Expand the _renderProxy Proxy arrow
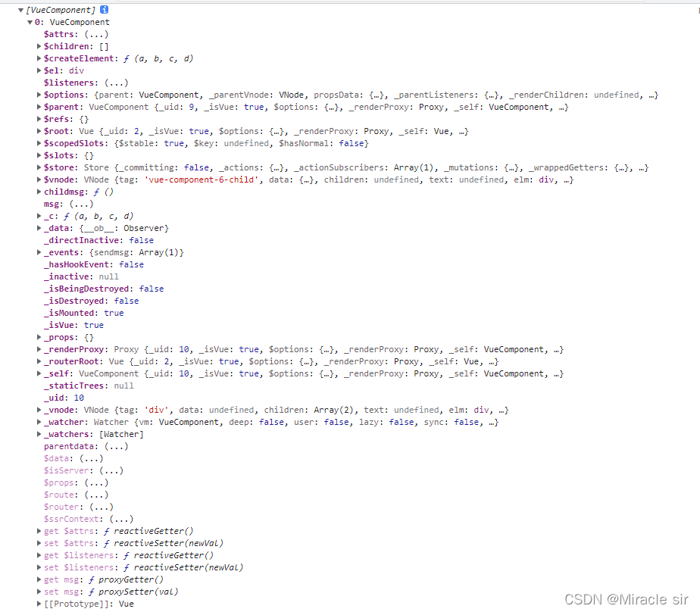This screenshot has height=612, width=700. (39, 349)
